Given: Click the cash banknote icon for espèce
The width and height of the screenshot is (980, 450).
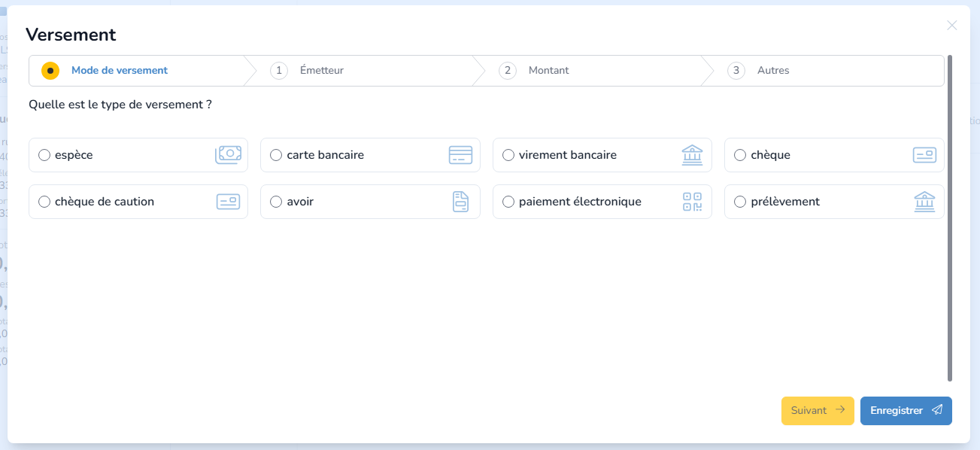Looking at the screenshot, I should pyautogui.click(x=229, y=155).
